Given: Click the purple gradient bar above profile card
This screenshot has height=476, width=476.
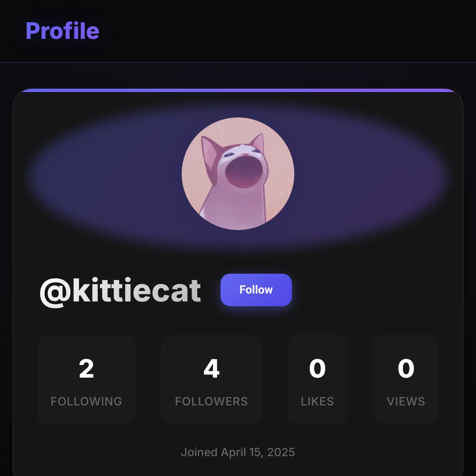Looking at the screenshot, I should (x=238, y=90).
